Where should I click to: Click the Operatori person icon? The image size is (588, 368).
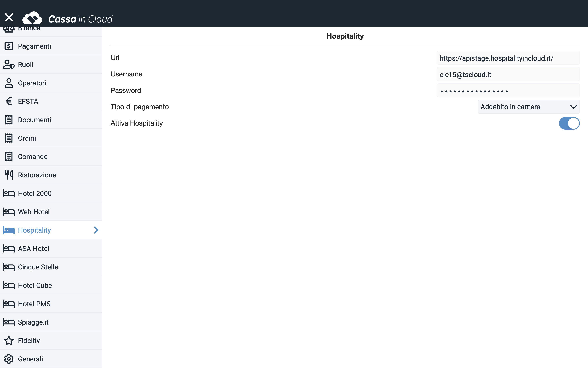pyautogui.click(x=9, y=83)
